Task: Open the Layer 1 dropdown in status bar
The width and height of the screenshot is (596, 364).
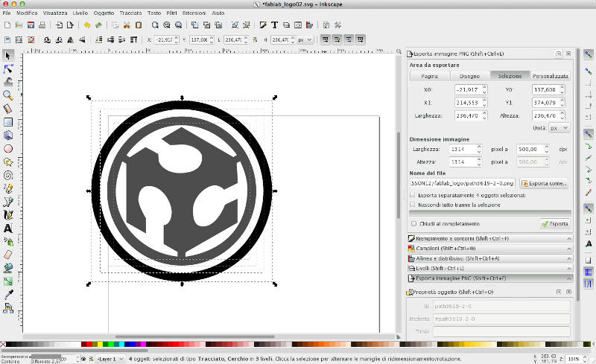Action: point(110,359)
